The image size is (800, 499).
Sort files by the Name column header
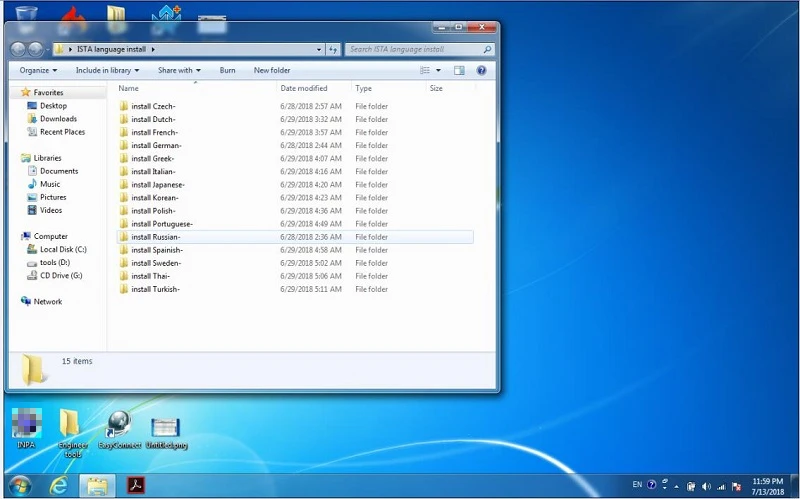(128, 89)
